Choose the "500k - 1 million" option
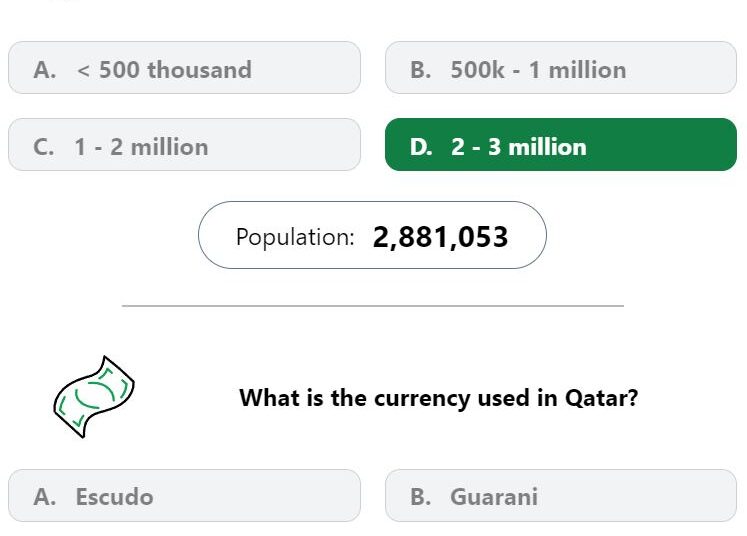This screenshot has height=536, width=747. pos(561,68)
